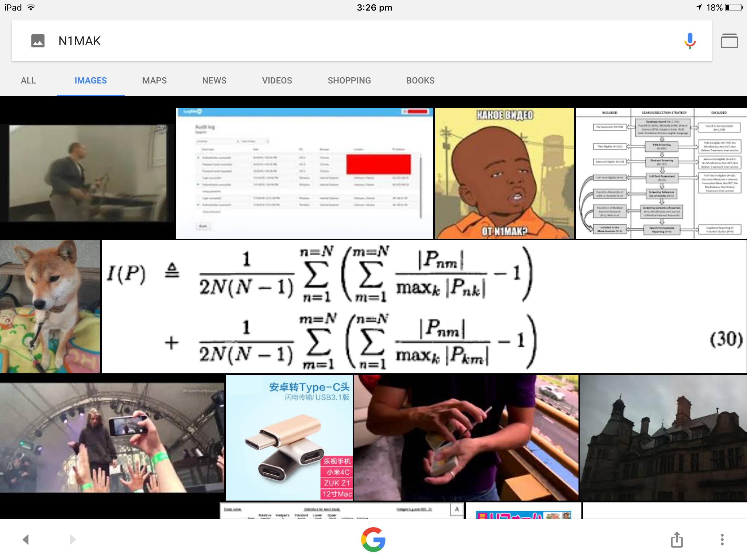The width and height of the screenshot is (747, 560).
Task: Tap the voice search microphone icon
Action: coord(689,41)
